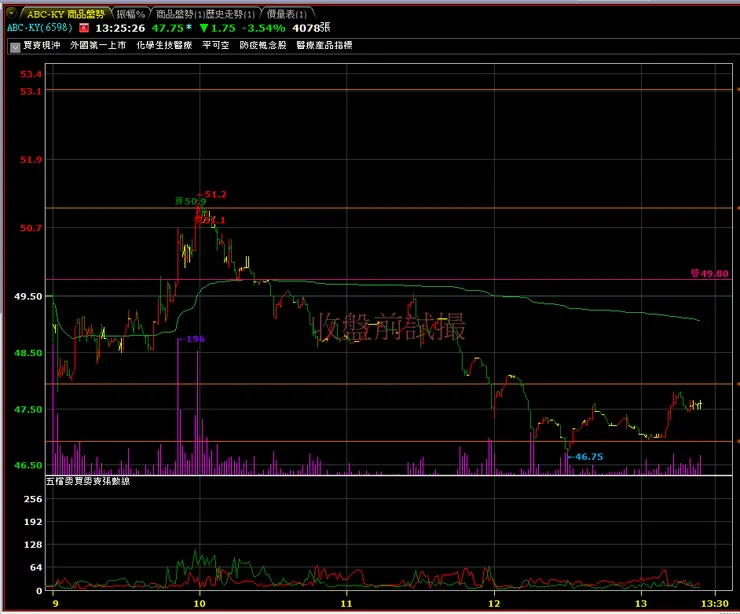Click the volume 4078張
This screenshot has height=614, width=740.
pyautogui.click(x=311, y=28)
